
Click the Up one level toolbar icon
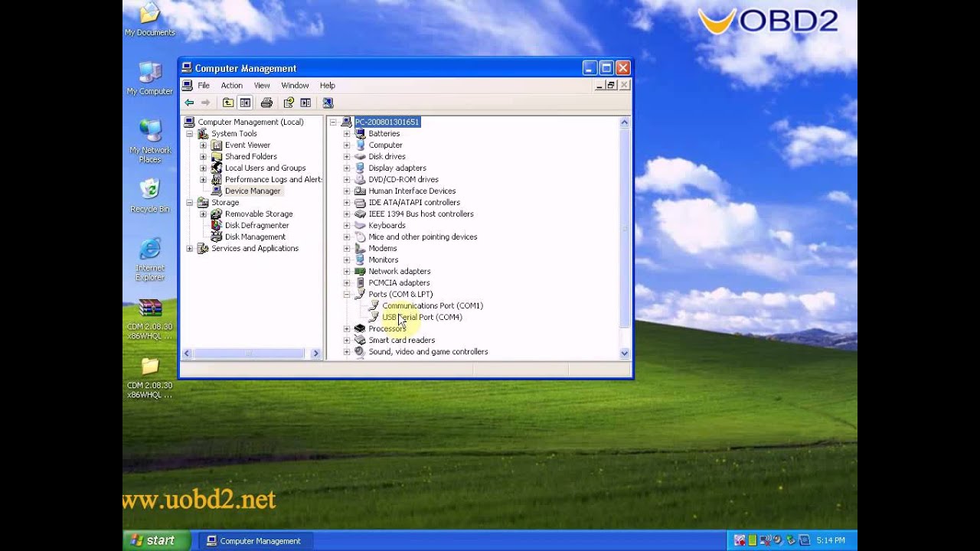coord(228,103)
